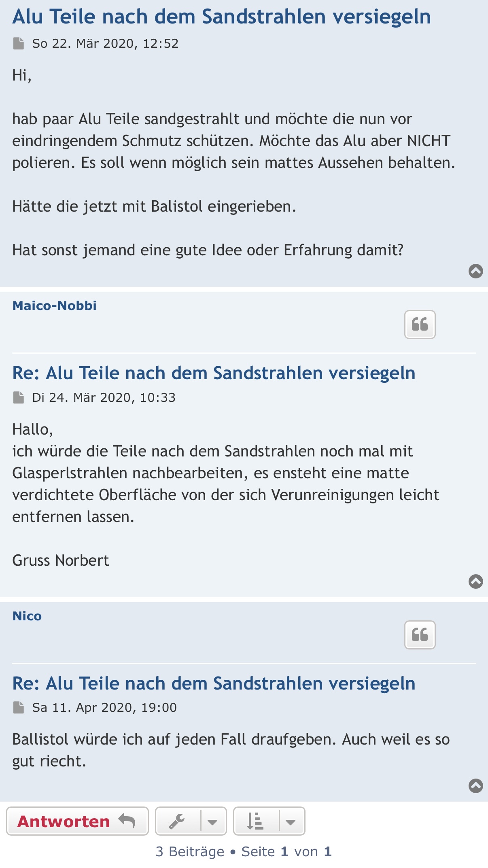Viewport: 488px width, 868px height.
Task: Jump to top from first post arrow
Action: pos(475,271)
